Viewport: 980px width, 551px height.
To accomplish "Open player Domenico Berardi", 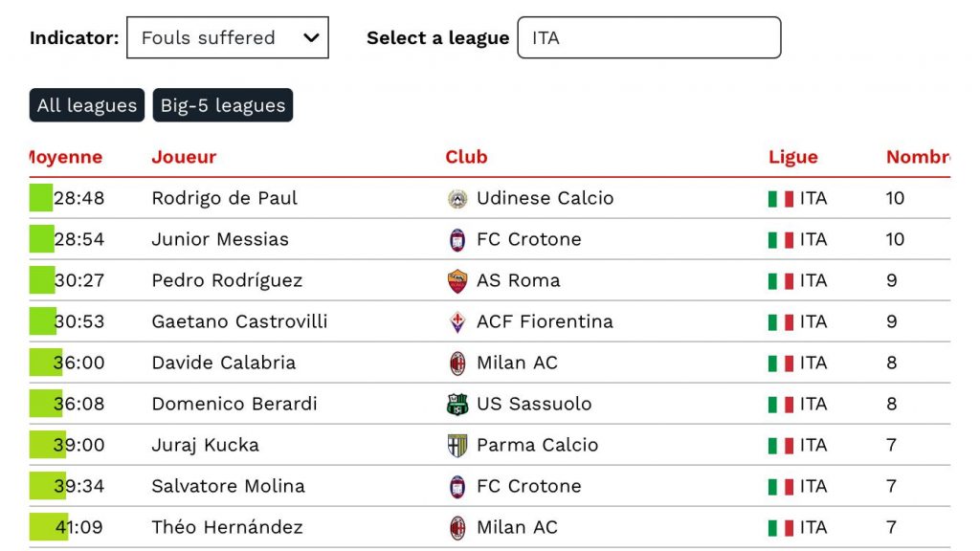I will pos(234,404).
